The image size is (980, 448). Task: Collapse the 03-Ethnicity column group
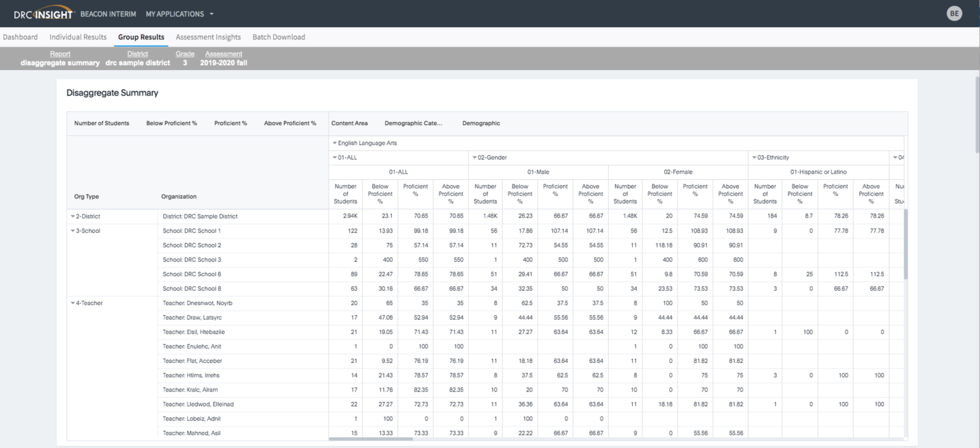coord(755,157)
